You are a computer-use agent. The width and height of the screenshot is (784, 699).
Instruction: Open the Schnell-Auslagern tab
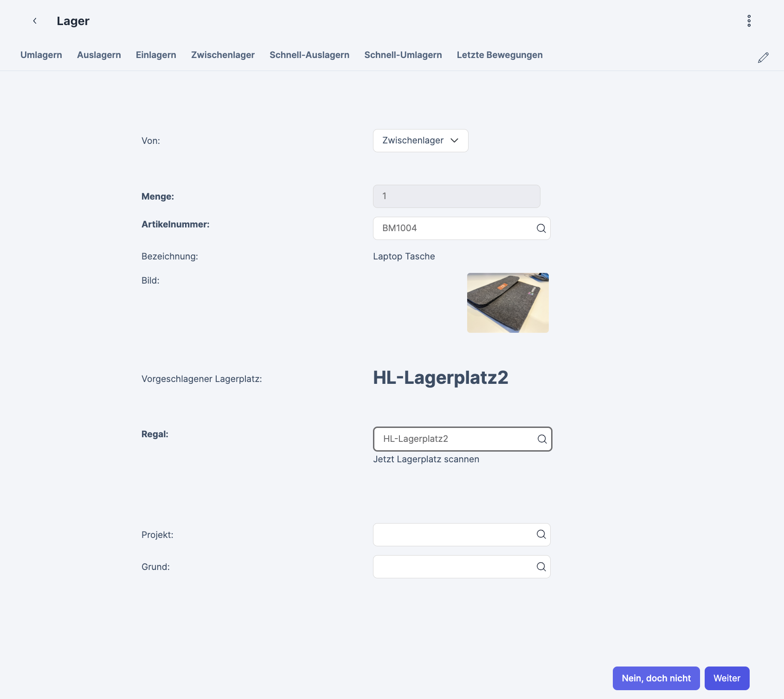[x=309, y=55]
